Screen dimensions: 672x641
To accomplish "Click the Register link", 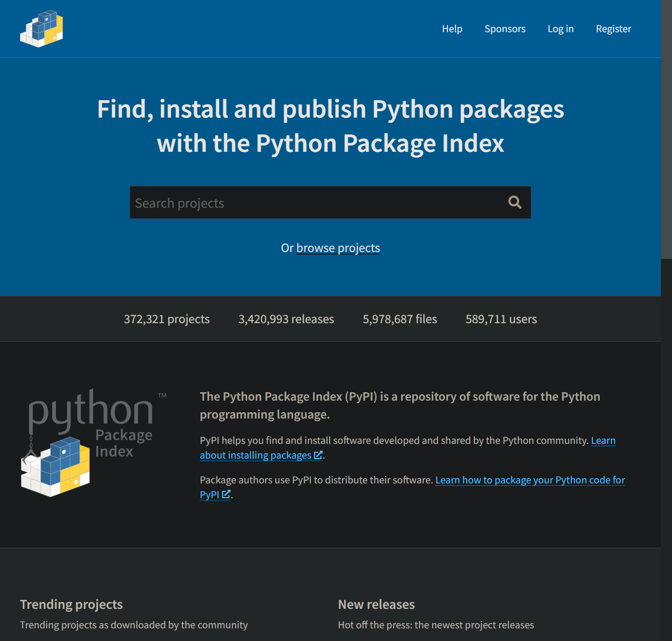I will coord(613,28).
